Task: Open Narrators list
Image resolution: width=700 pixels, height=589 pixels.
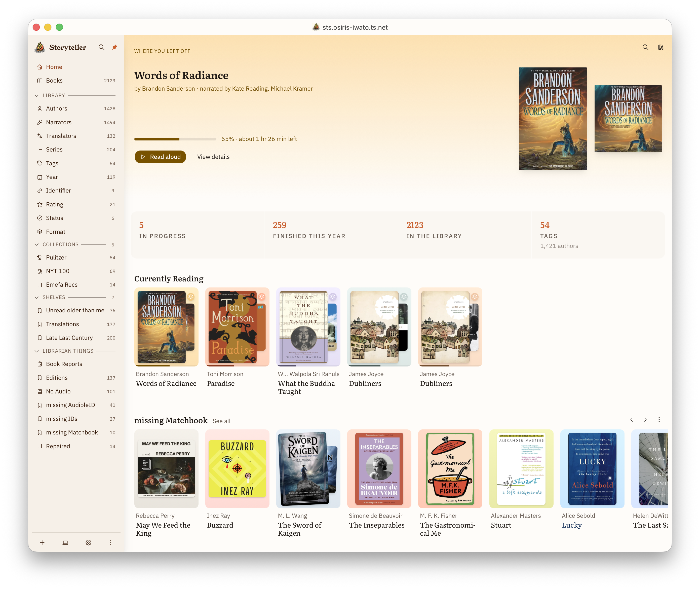Action: pyautogui.click(x=76, y=122)
